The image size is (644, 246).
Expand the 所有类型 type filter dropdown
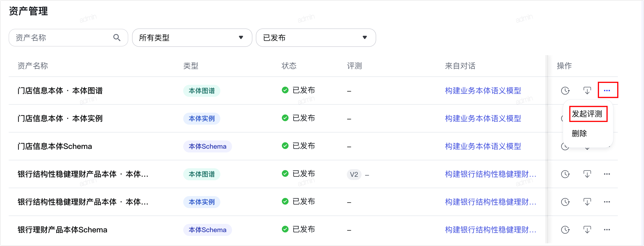pos(192,38)
